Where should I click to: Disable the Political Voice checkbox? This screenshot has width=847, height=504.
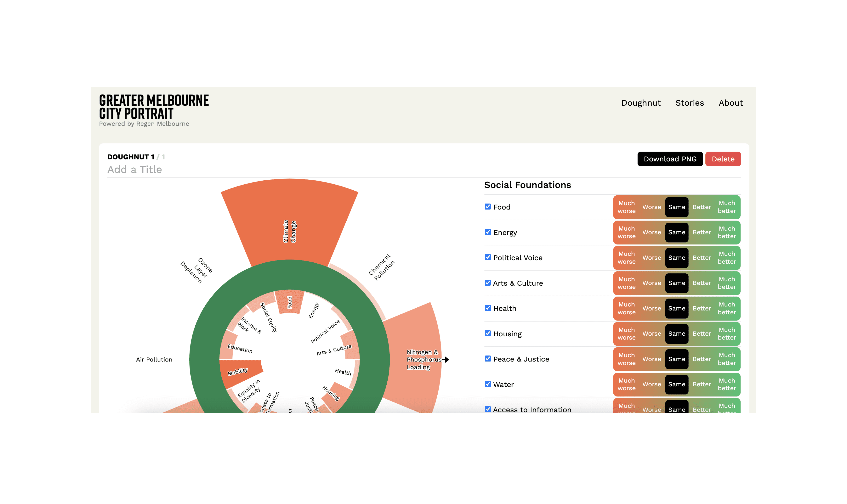(x=488, y=257)
